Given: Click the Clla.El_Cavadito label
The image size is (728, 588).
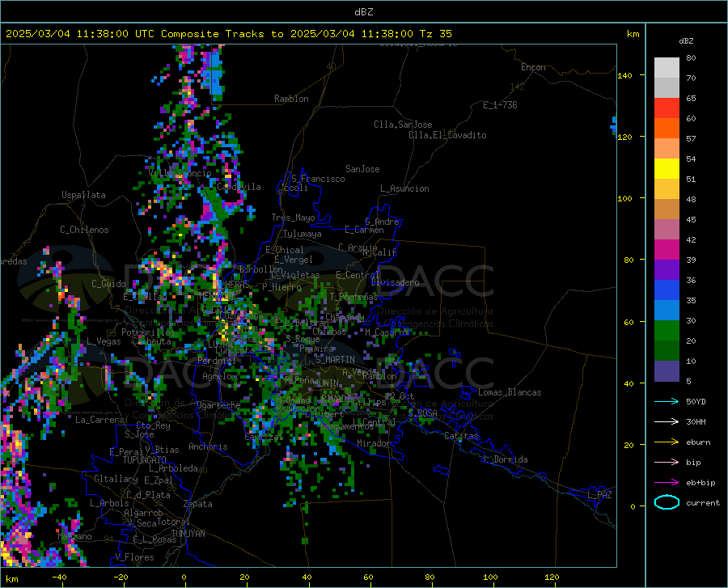Looking at the screenshot, I should pyautogui.click(x=447, y=135).
